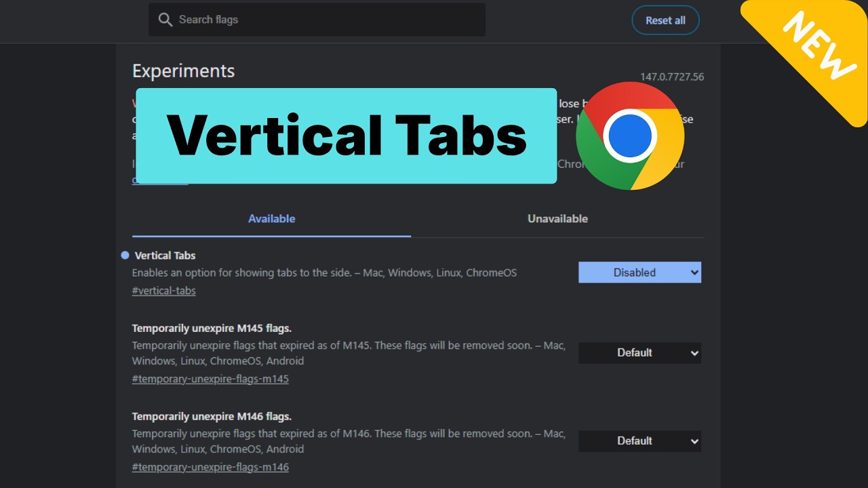Click the Vertical Tabs description text
The image size is (868, 488).
[x=324, y=272]
